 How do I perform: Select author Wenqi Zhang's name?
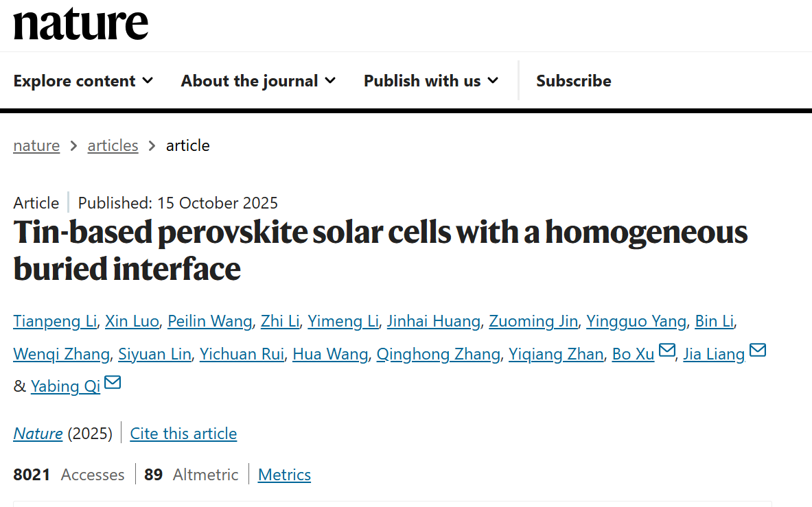(x=61, y=354)
